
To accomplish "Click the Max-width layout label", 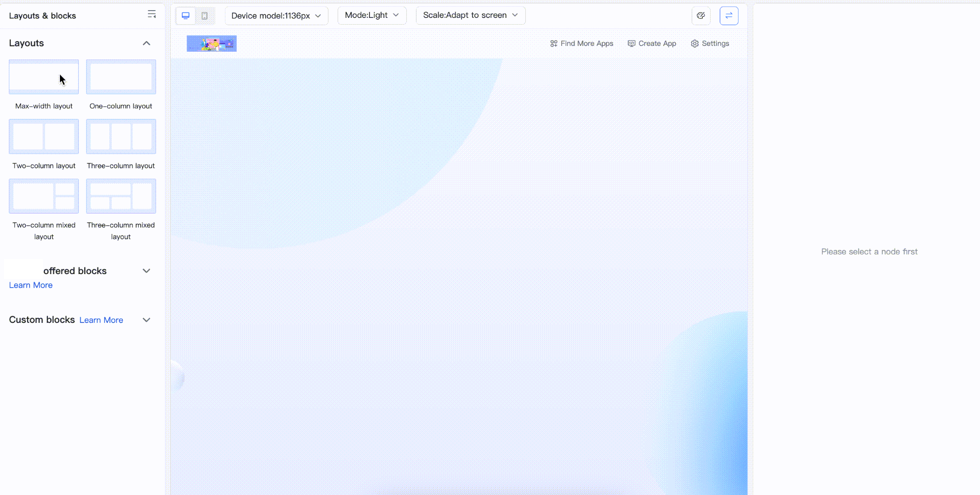I will tap(44, 106).
